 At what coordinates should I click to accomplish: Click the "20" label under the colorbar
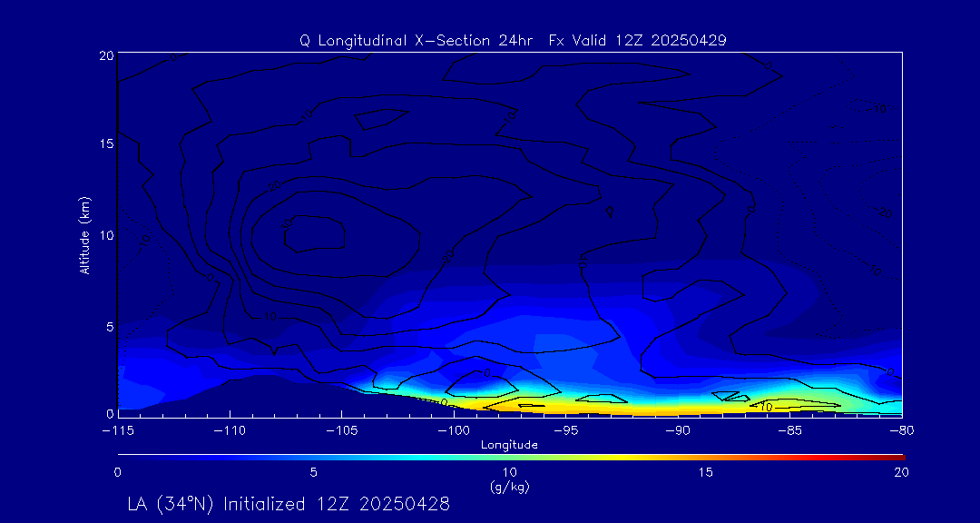[x=901, y=472]
